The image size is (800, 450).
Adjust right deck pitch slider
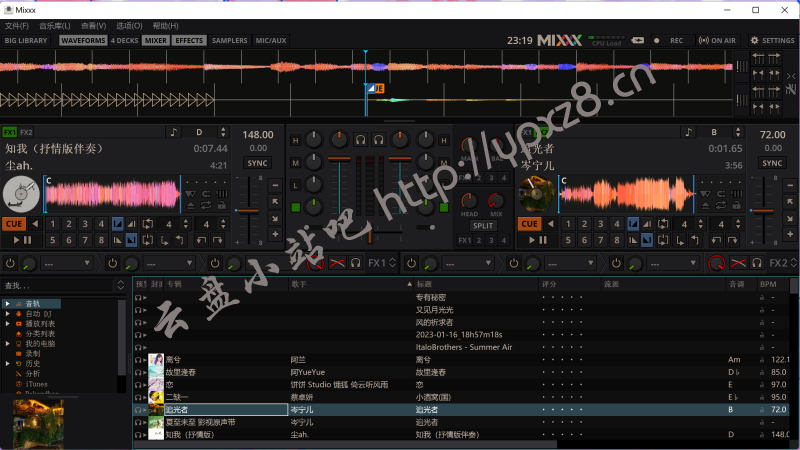pos(764,210)
